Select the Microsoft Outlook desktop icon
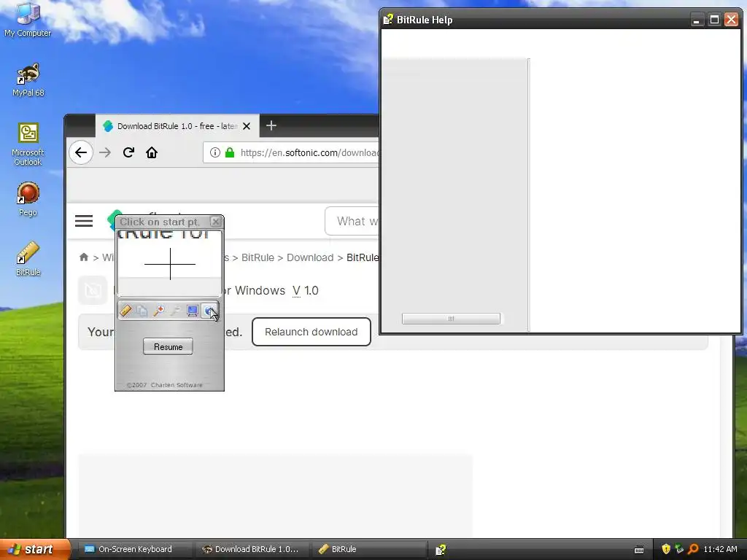This screenshot has width=747, height=560. tap(28, 145)
